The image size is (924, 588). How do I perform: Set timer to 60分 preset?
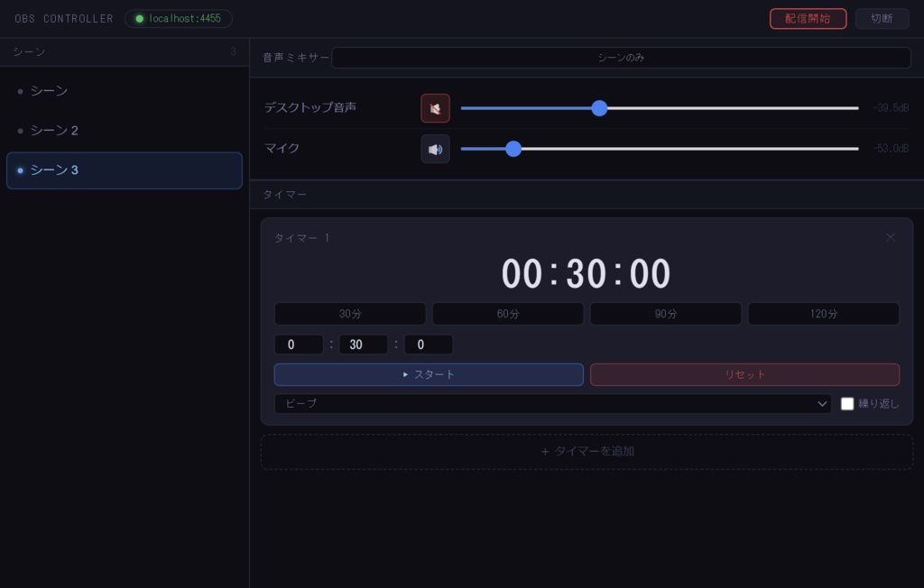coord(508,314)
